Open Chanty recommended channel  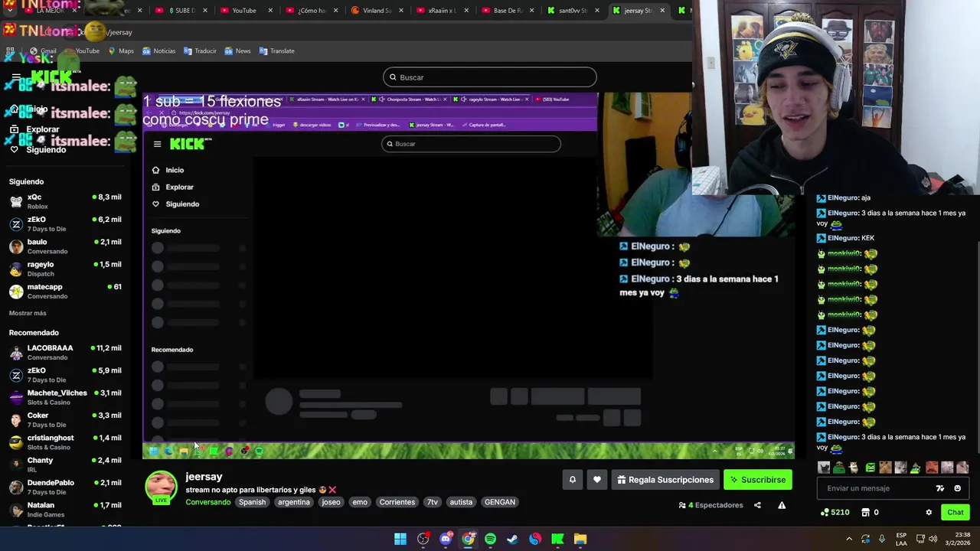tap(65, 465)
